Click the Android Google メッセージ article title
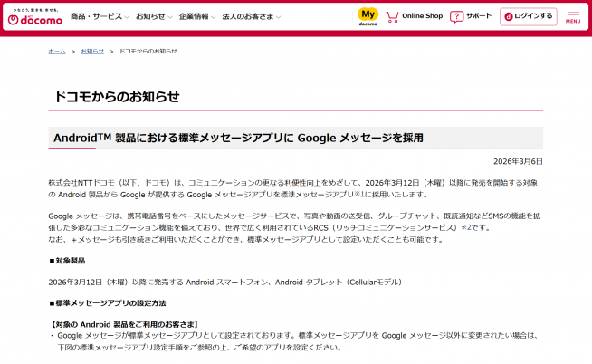 [x=239, y=138]
